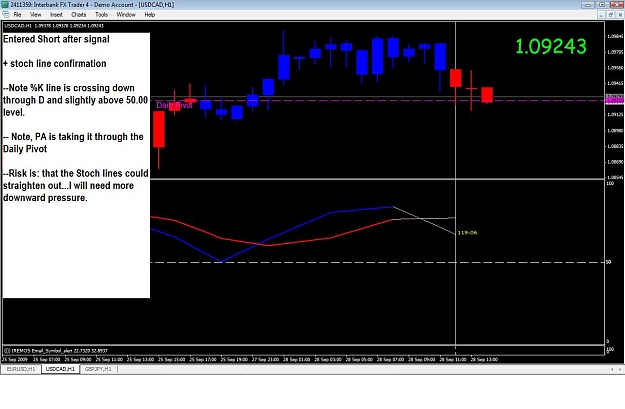The image size is (625, 409).
Task: Click the '25 Sep 19:00' time axis label
Action: 234,359
